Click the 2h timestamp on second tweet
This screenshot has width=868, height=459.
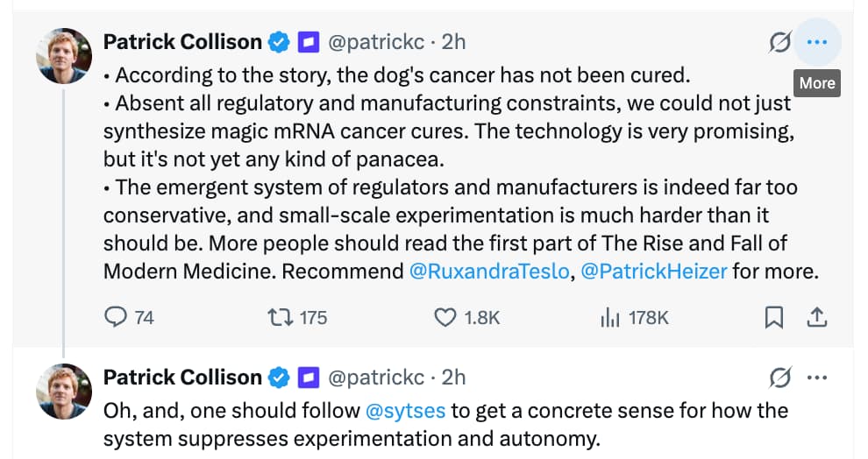click(453, 378)
